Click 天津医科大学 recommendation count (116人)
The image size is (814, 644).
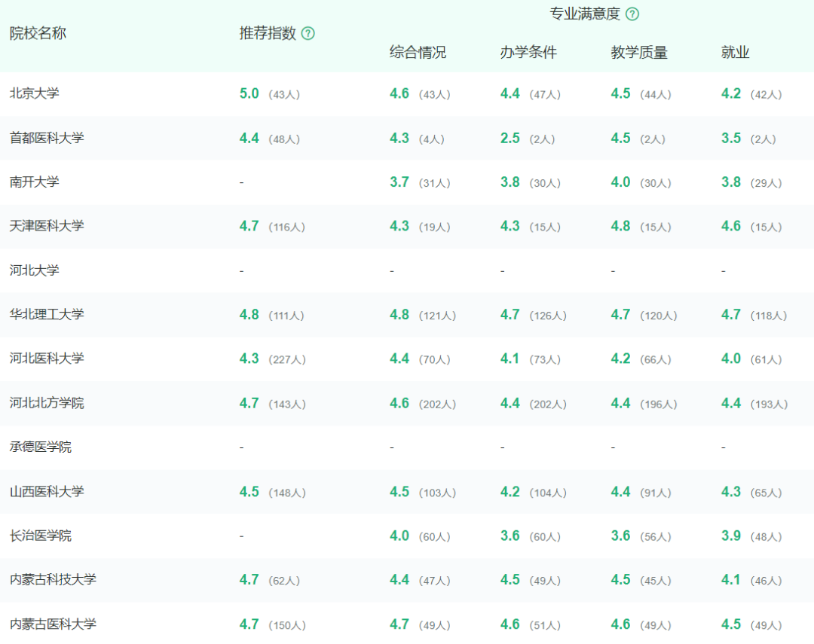286,227
